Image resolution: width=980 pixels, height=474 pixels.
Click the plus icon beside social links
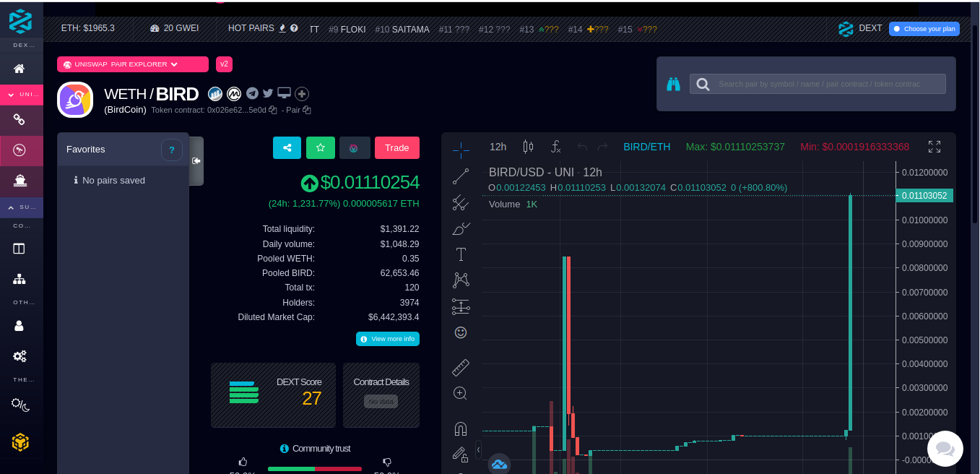point(302,94)
